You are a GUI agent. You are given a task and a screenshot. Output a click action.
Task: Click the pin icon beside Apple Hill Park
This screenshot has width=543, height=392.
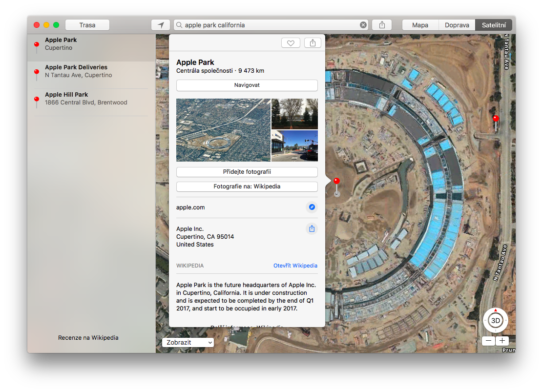click(36, 102)
